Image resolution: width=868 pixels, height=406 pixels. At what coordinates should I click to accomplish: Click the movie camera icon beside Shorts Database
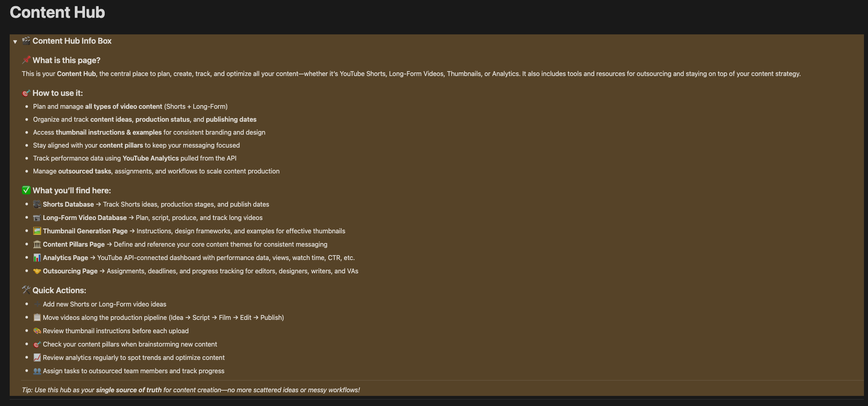click(x=37, y=204)
